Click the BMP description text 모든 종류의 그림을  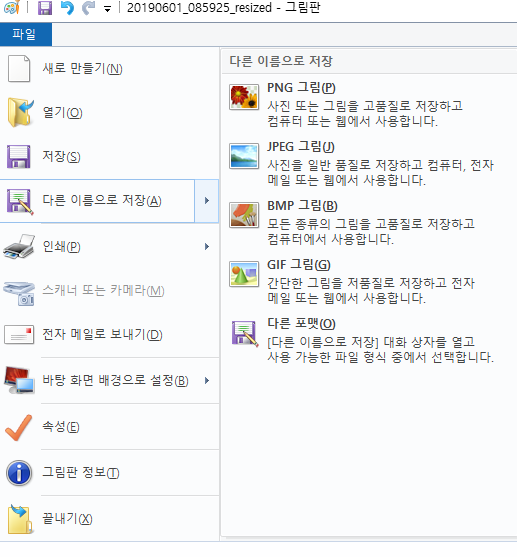click(371, 232)
